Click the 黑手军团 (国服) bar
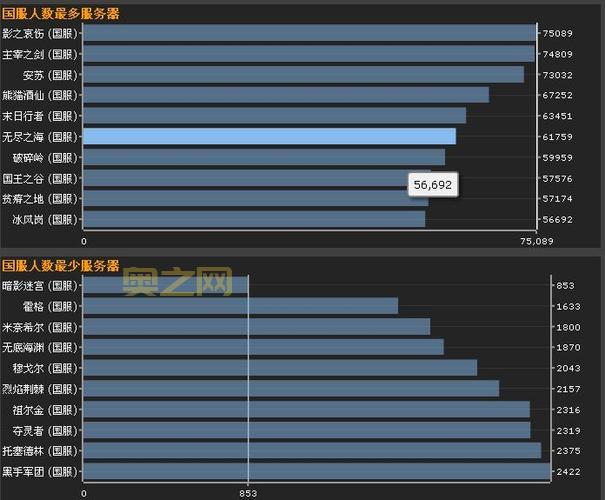Viewport: 605px width, 500px height. point(316,471)
